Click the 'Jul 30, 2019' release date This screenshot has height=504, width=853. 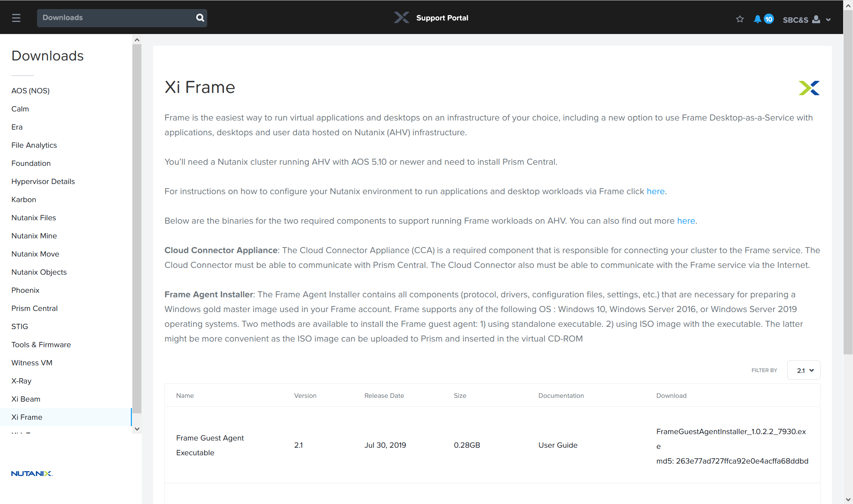click(385, 445)
